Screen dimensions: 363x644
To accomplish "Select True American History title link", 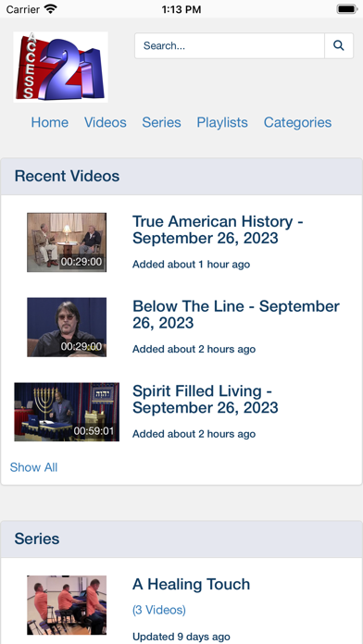I will coord(218,229).
